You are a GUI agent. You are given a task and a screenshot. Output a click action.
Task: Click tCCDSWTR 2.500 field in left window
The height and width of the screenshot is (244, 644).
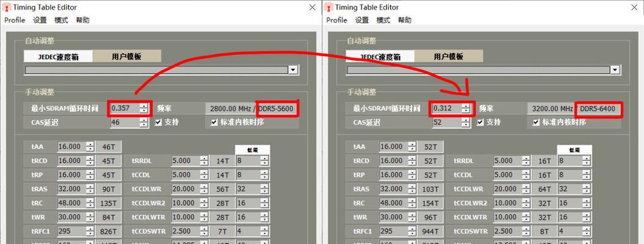[185, 231]
